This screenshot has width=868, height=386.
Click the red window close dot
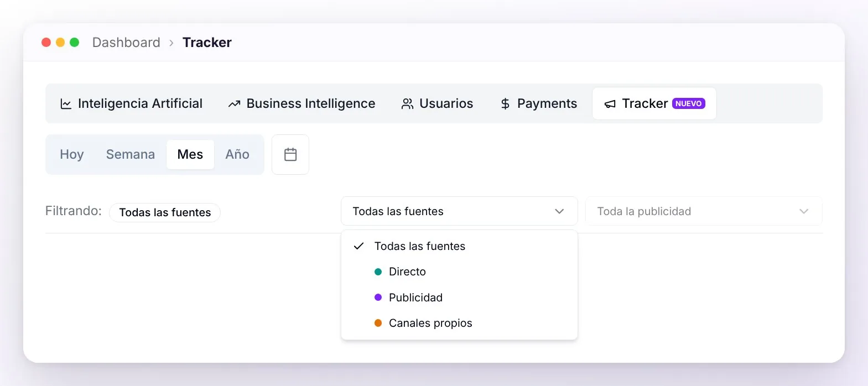(46, 43)
